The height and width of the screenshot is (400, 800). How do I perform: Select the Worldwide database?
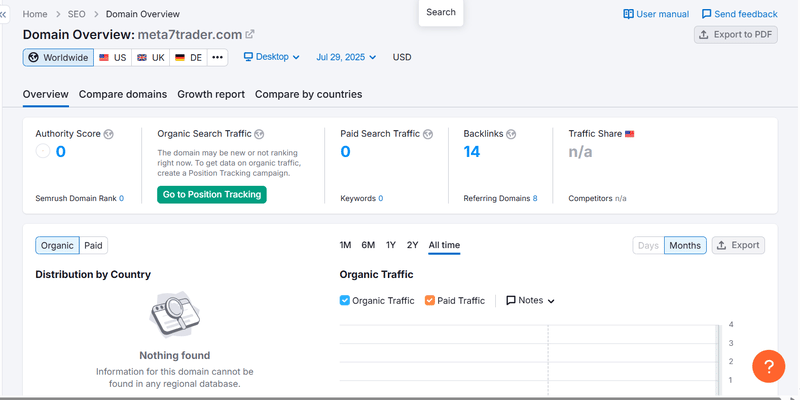[x=58, y=58]
